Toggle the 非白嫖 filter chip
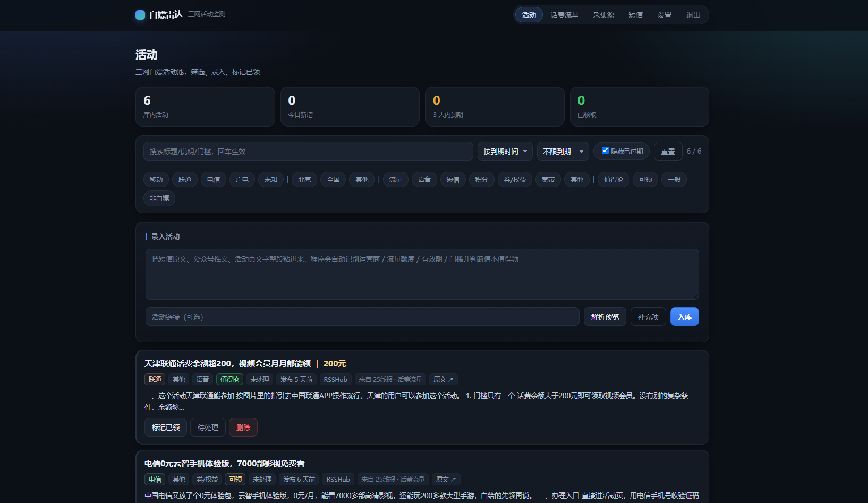Viewport: 868px width, 503px height. point(159,198)
